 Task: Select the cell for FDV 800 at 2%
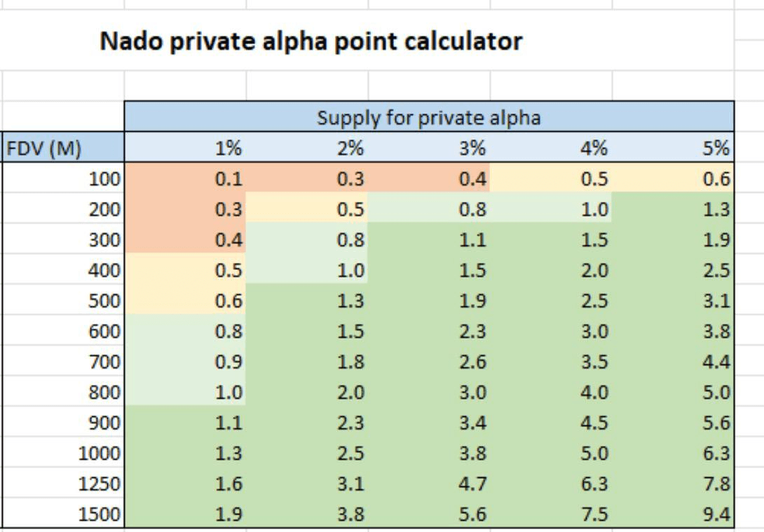pos(307,393)
